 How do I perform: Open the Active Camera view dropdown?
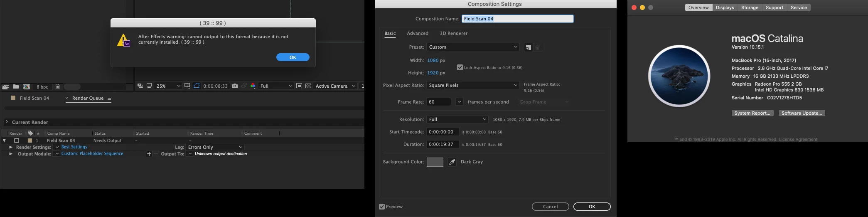pyautogui.click(x=336, y=86)
